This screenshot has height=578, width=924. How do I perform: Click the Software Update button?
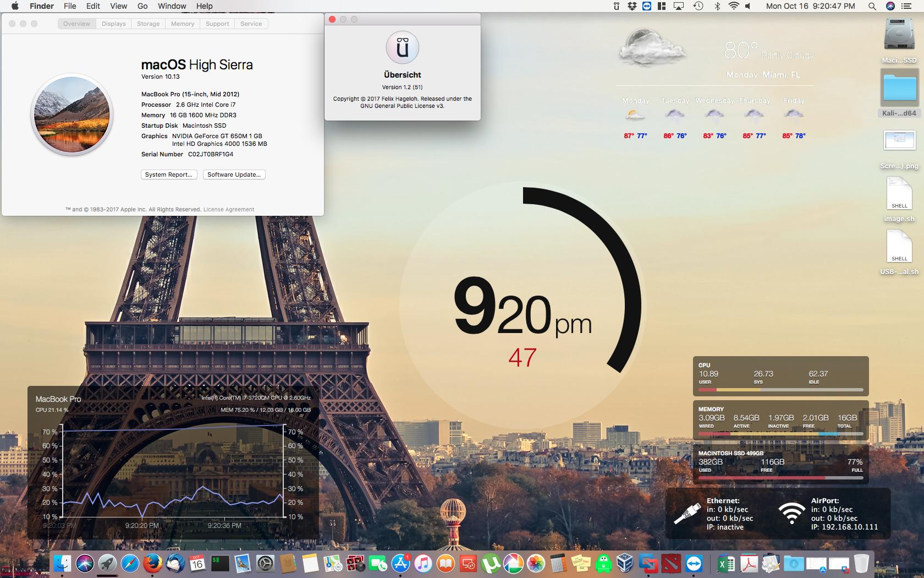[234, 175]
